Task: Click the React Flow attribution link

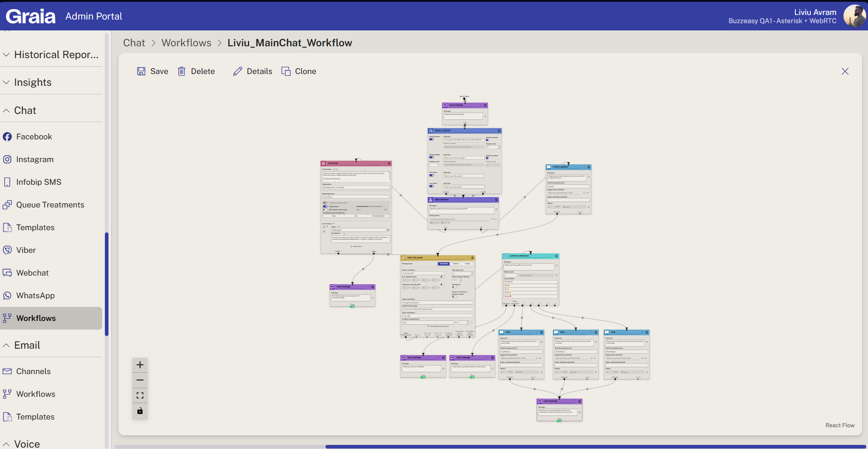Action: coord(840,425)
